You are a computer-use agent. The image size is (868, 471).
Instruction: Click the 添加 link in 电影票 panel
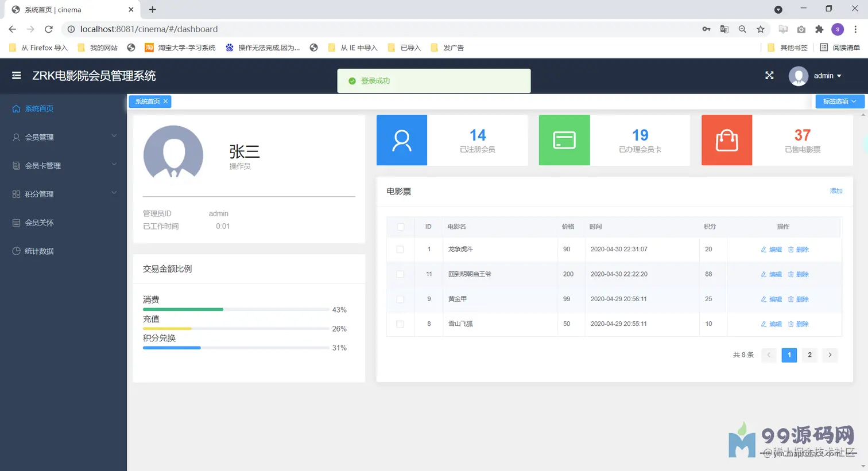[836, 191]
